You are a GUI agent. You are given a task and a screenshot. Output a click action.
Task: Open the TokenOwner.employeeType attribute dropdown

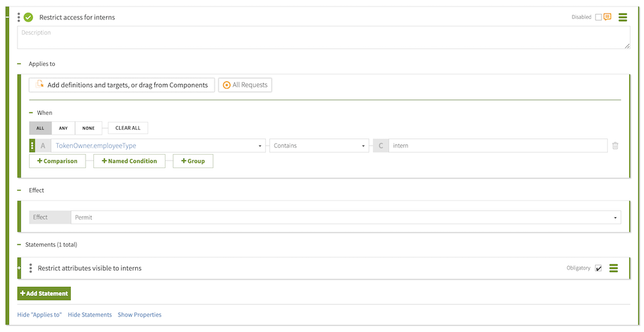pyautogui.click(x=158, y=146)
